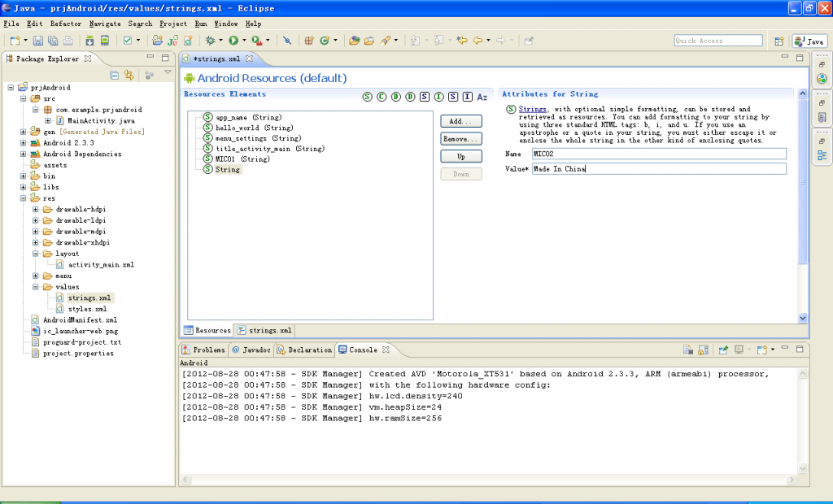Click the Run External Tools icon
The width and height of the screenshot is (833, 504).
point(256,41)
